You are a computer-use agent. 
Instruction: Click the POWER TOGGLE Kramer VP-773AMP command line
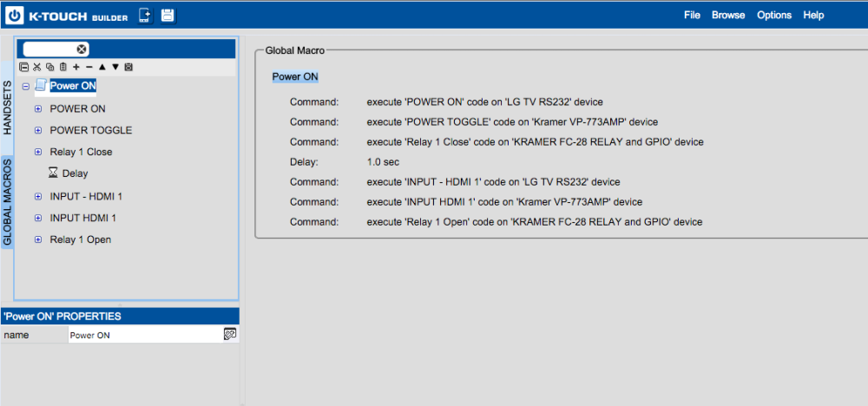[x=512, y=121]
